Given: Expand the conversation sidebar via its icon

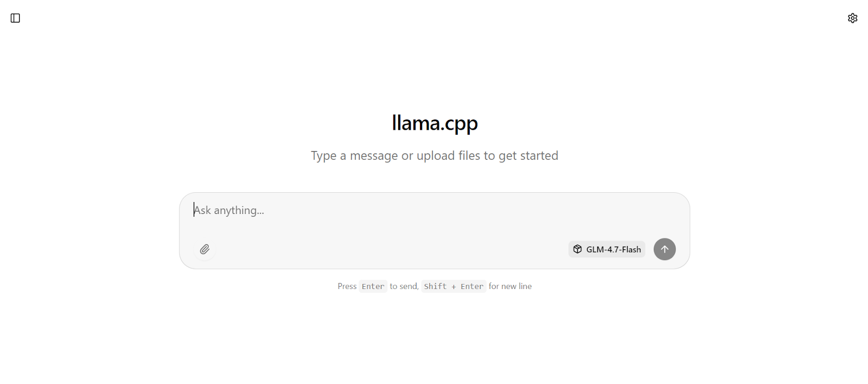Looking at the screenshot, I should click(15, 17).
